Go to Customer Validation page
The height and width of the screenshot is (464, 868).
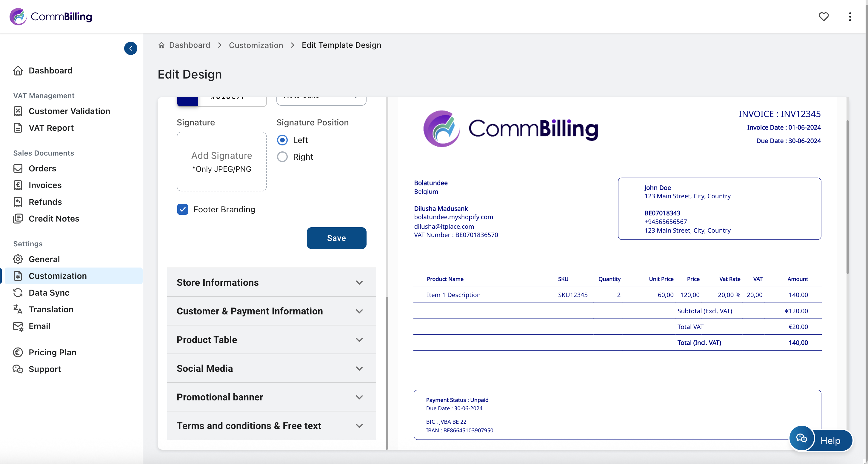tap(69, 111)
